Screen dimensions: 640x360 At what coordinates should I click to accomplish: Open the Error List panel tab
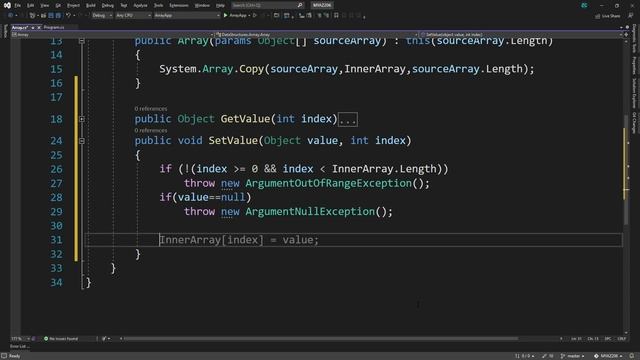click(19, 347)
